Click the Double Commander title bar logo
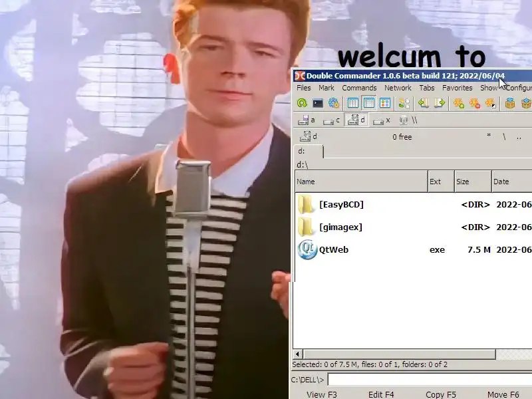Image resolution: width=532 pixels, height=399 pixels. [300, 76]
